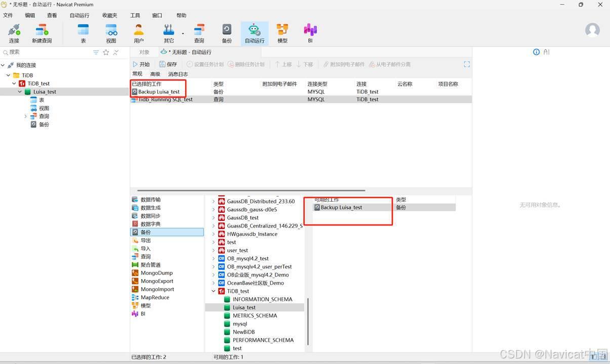Open the 查看 (View) menu

[x=52, y=15]
